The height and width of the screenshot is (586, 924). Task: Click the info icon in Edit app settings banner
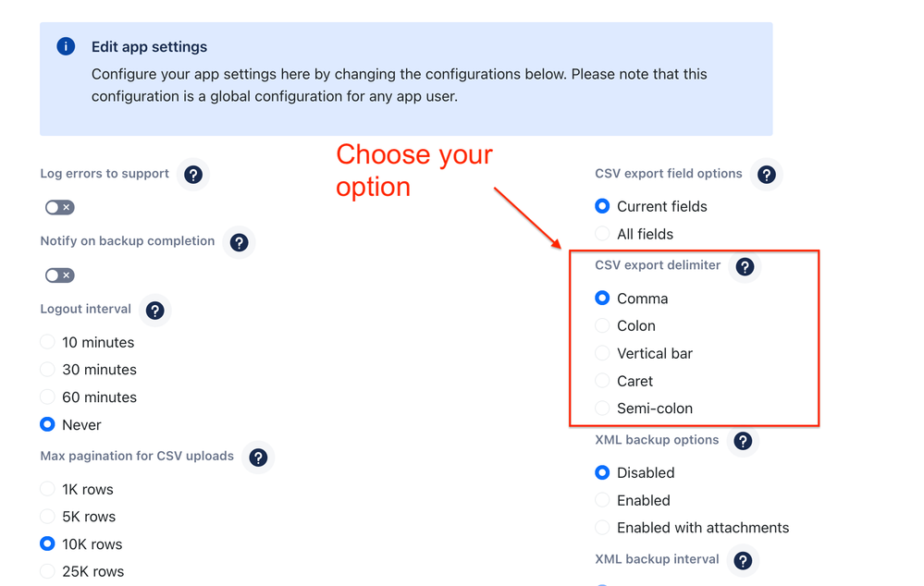65,46
